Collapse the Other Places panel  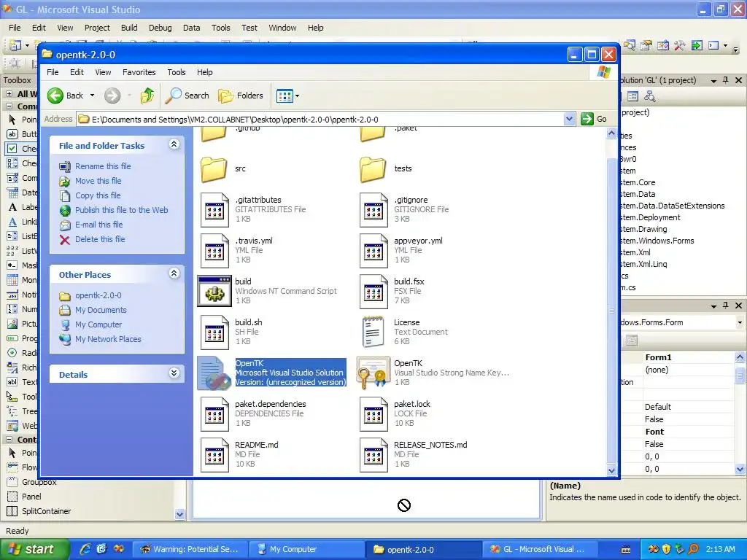point(174,273)
